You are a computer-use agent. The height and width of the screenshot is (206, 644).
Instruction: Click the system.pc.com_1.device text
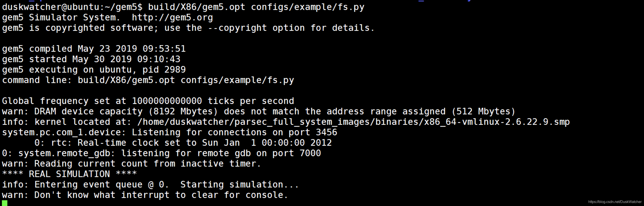pyautogui.click(x=64, y=132)
